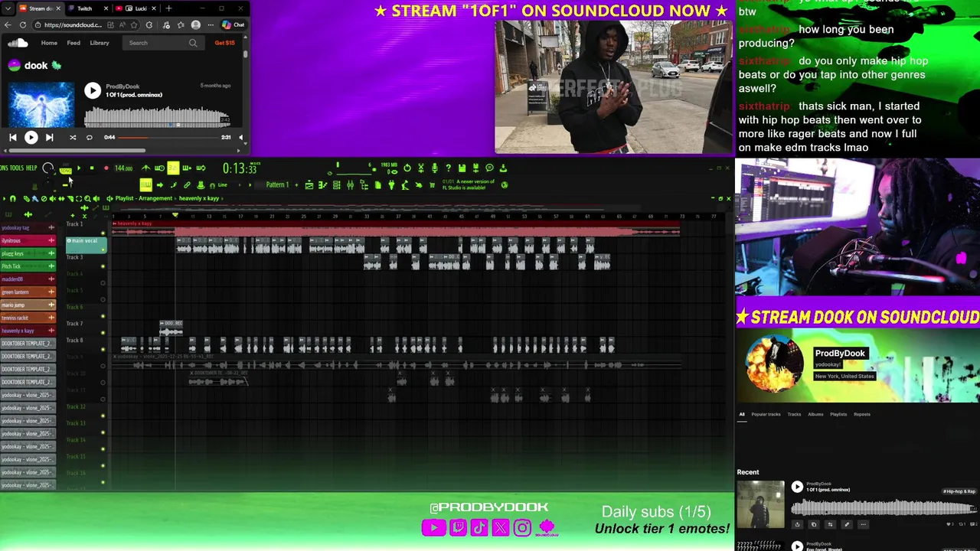Click the globe icon beside update notice
The height and width of the screenshot is (551, 980).
tap(505, 185)
